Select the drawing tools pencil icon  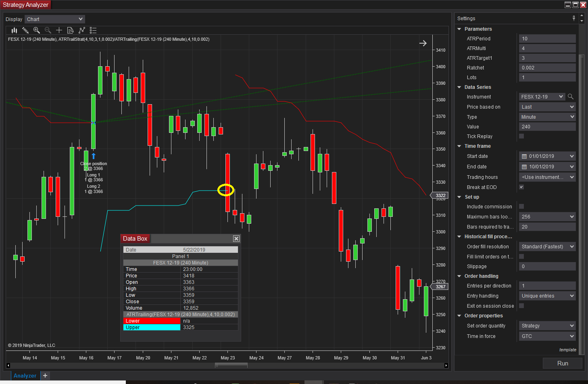pyautogui.click(x=25, y=30)
